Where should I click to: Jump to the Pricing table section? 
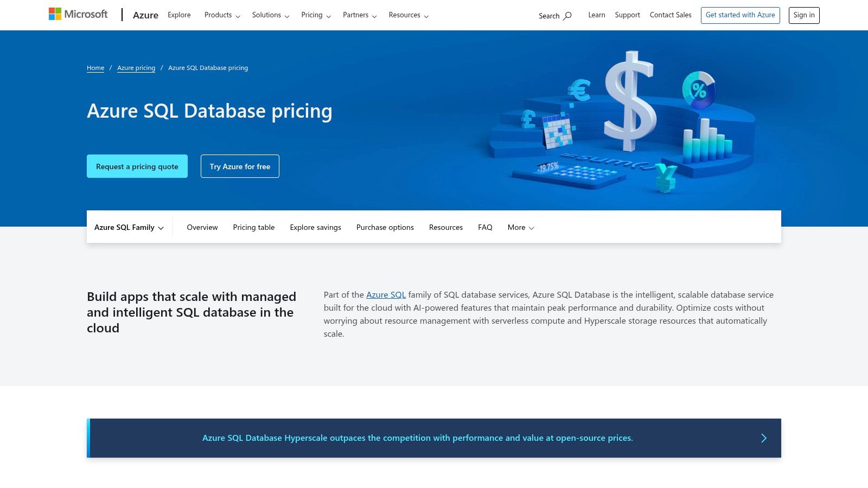click(254, 227)
